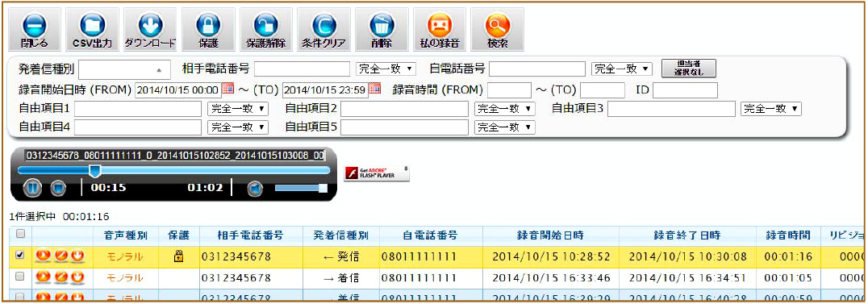Focus the 自由項目5 text field
This screenshot has height=304, width=868.
[x=405, y=127]
